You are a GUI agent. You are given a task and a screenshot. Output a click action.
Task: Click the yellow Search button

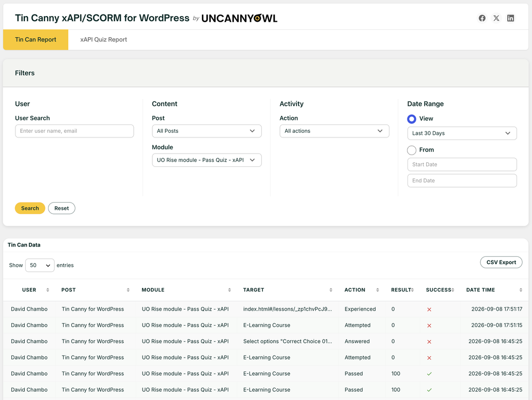30,208
